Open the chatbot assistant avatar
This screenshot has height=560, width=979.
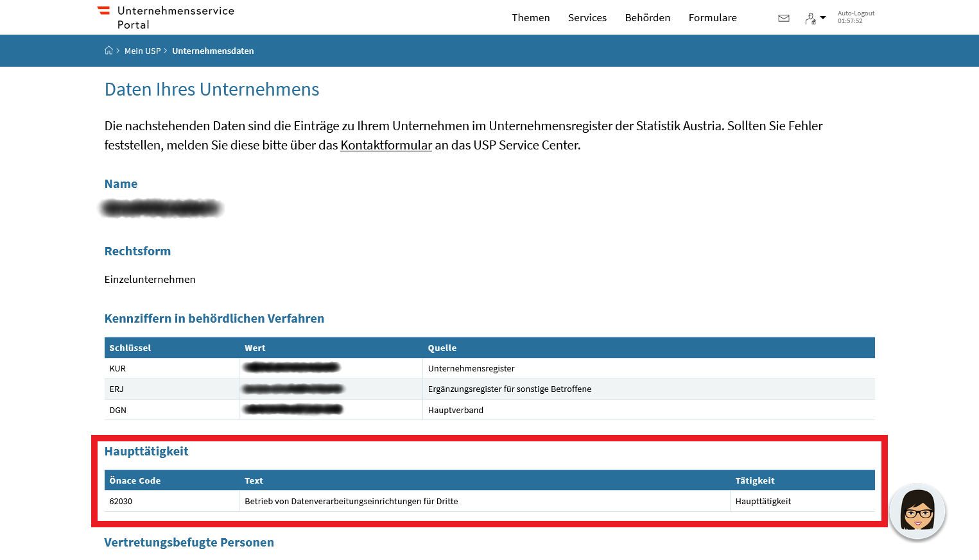[x=917, y=511]
